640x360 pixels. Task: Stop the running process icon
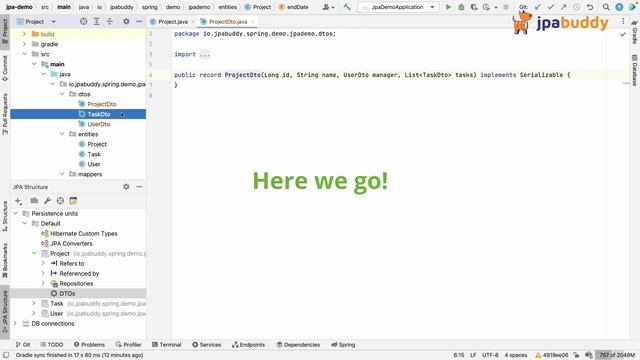[506, 7]
